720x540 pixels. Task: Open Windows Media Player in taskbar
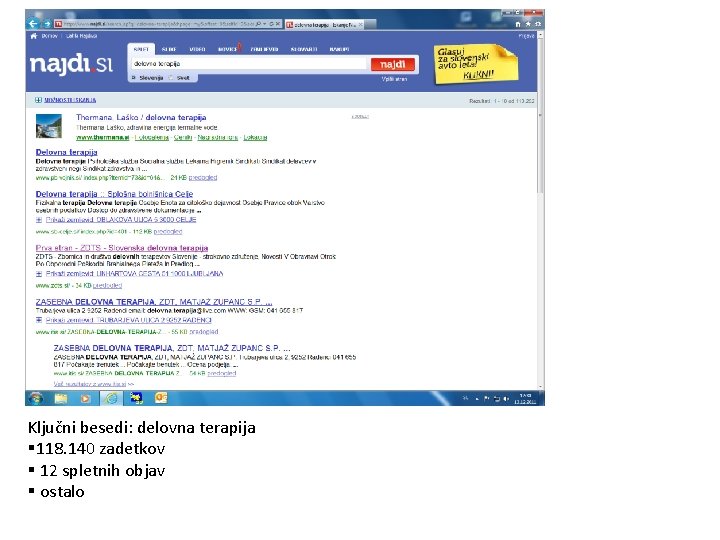point(85,398)
